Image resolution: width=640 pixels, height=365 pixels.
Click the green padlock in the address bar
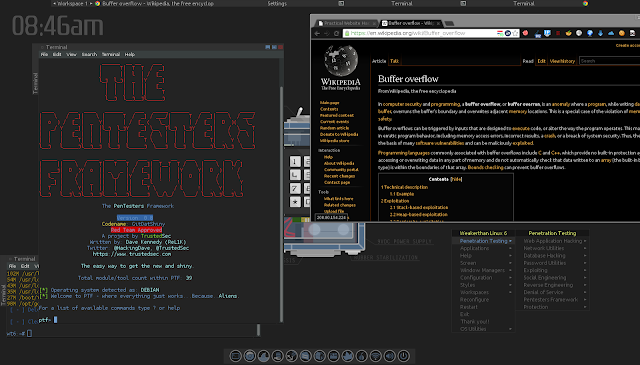point(347,33)
